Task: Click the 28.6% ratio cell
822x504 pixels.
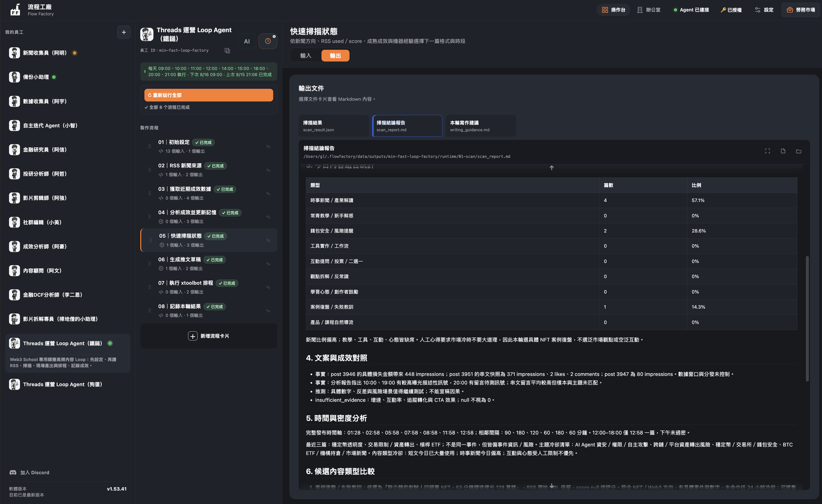Action: tap(742, 231)
